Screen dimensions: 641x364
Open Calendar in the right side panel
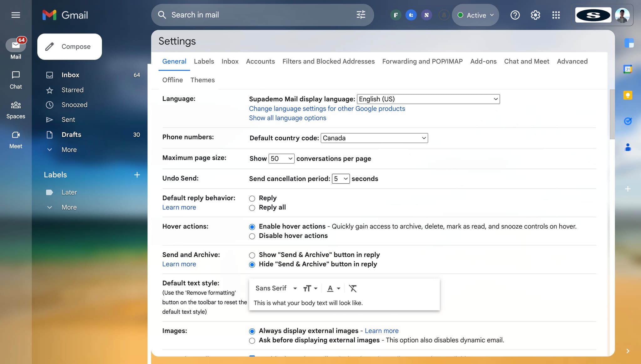tap(628, 69)
